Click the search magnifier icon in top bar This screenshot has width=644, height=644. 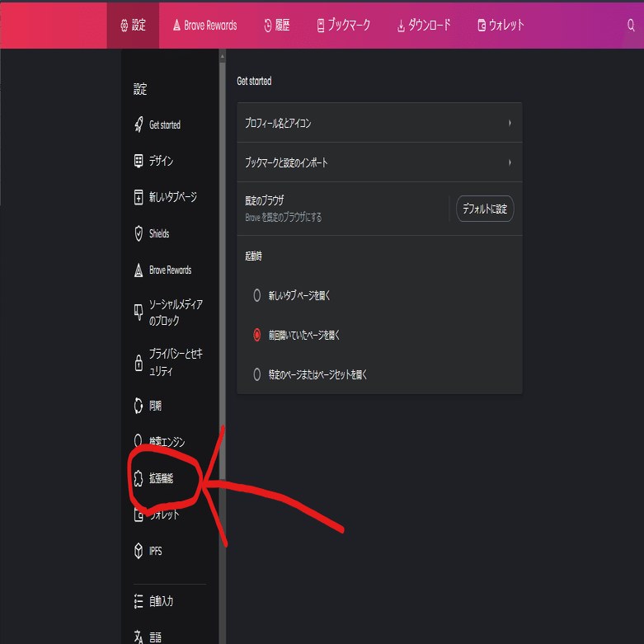point(631,25)
